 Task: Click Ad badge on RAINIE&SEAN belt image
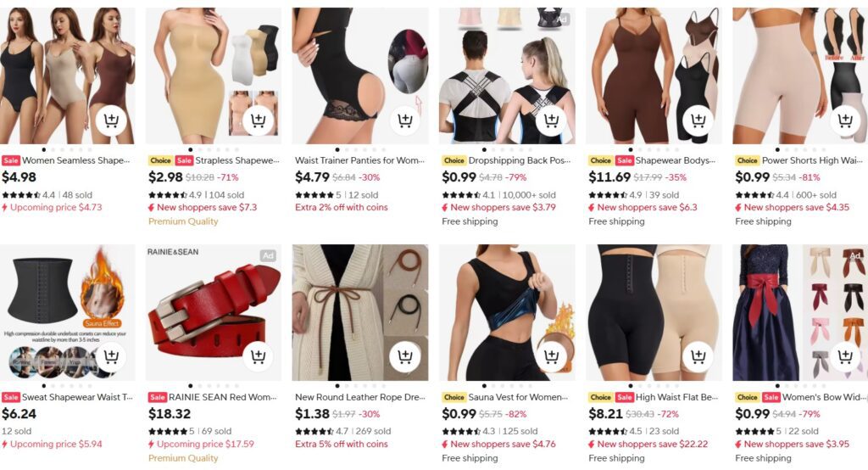(x=268, y=255)
